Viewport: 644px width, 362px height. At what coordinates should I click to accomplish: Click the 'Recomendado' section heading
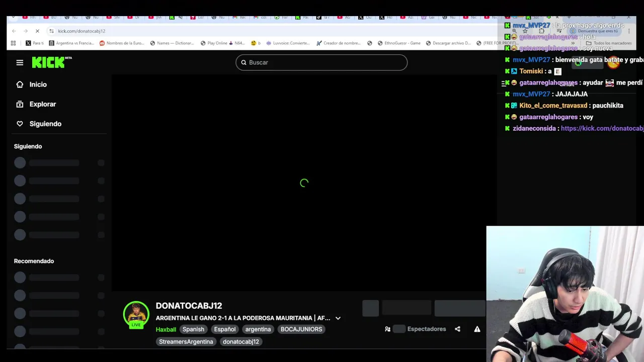[34, 261]
